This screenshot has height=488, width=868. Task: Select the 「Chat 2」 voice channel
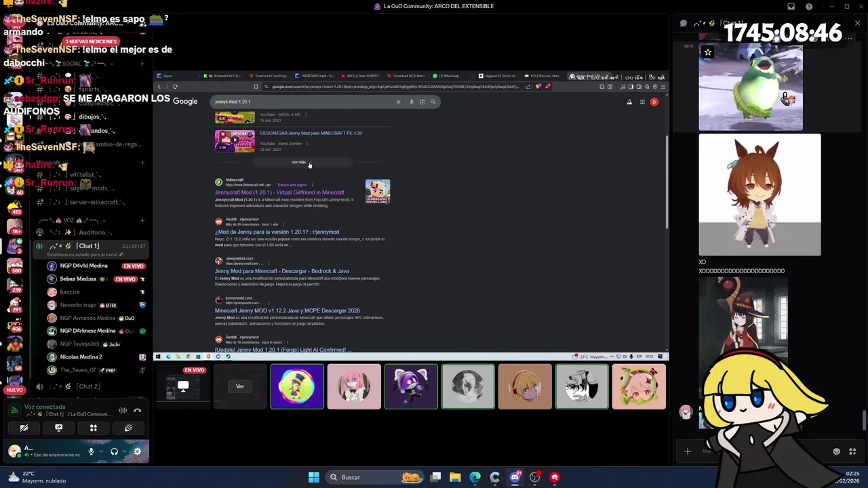point(87,386)
